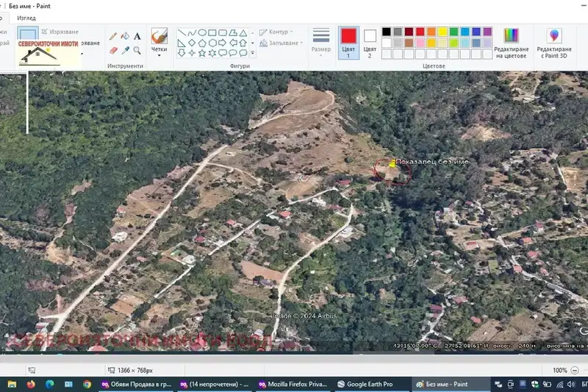The height and width of the screenshot is (392, 588).
Task: Open the (14 непрочетени) taskbar window
Action: 214,384
